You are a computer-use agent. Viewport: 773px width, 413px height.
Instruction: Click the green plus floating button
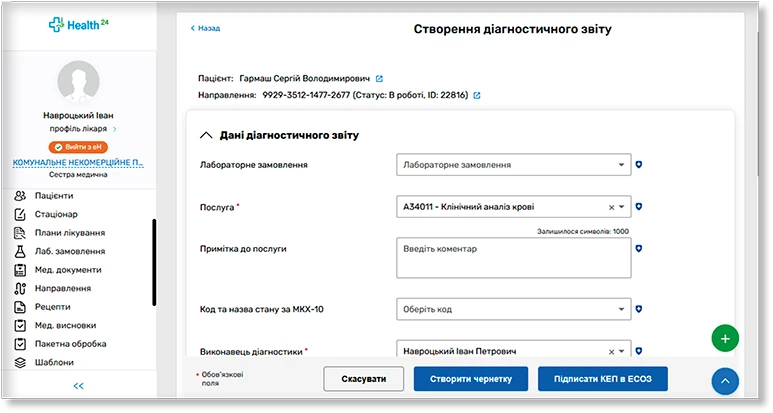[x=725, y=339]
